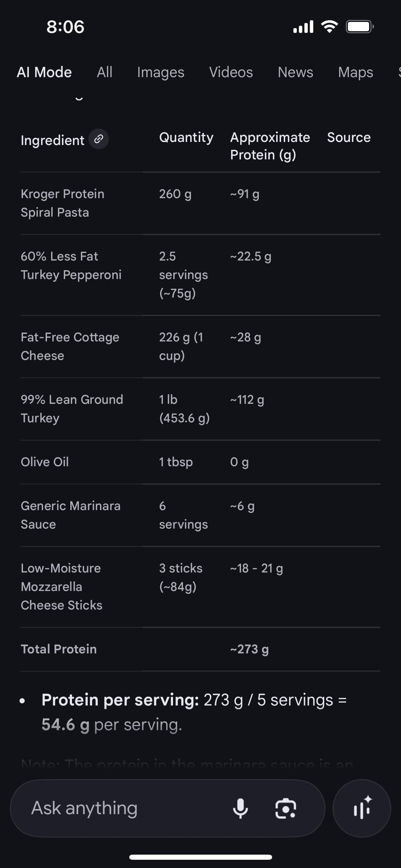This screenshot has height=868, width=401.
Task: Start live voice mode sparkle button
Action: coord(362,808)
